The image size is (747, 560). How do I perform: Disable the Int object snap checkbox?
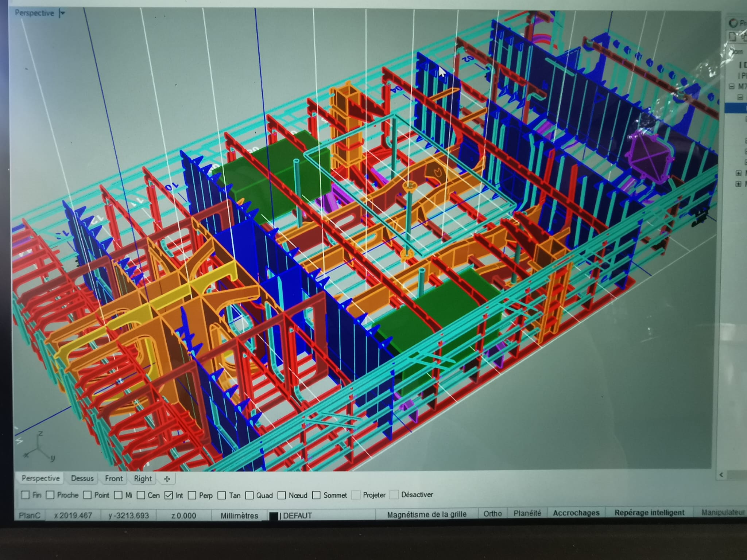tap(169, 495)
